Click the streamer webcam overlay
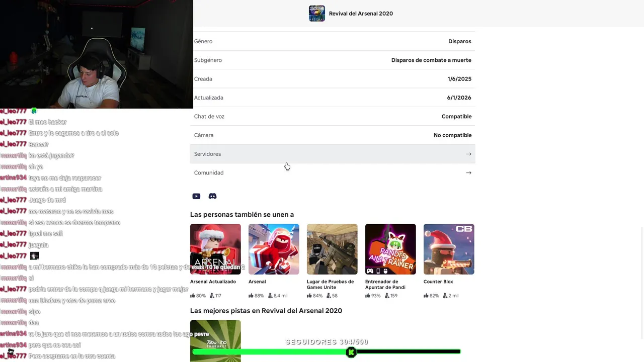Viewport: 644px width, 362px height. click(97, 54)
